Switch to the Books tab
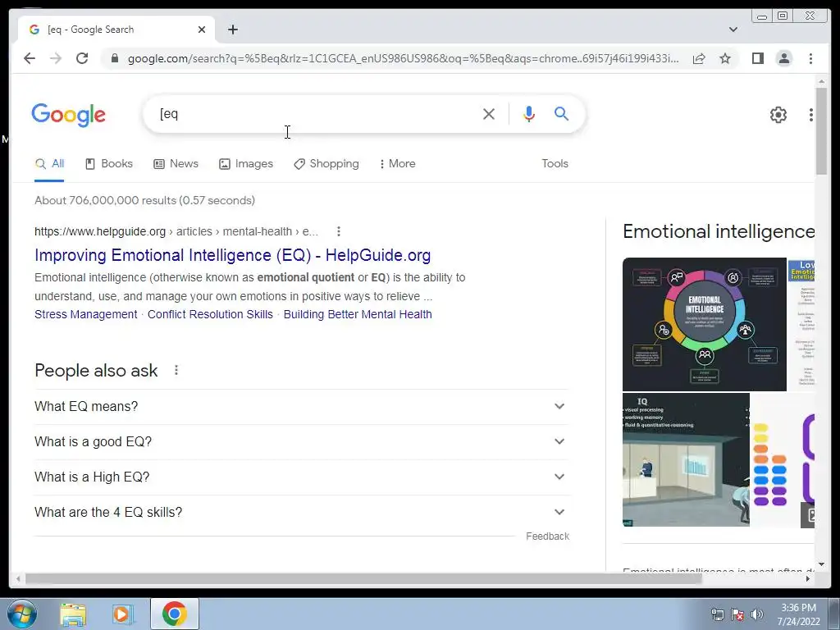 [109, 164]
